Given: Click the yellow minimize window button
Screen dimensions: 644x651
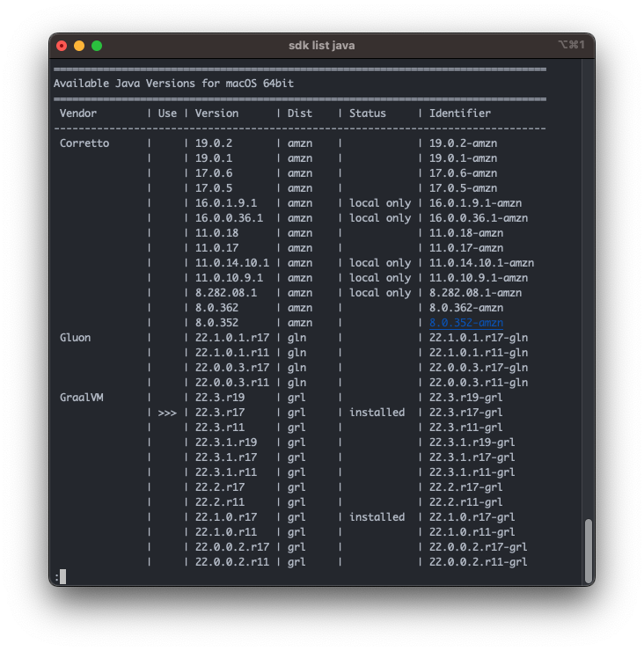Looking at the screenshot, I should (79, 46).
